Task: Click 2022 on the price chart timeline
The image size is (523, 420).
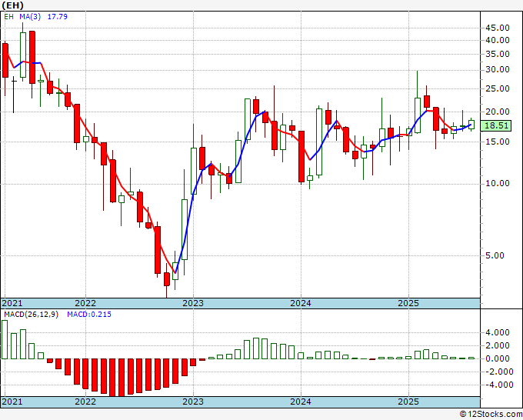Action: 85,303
